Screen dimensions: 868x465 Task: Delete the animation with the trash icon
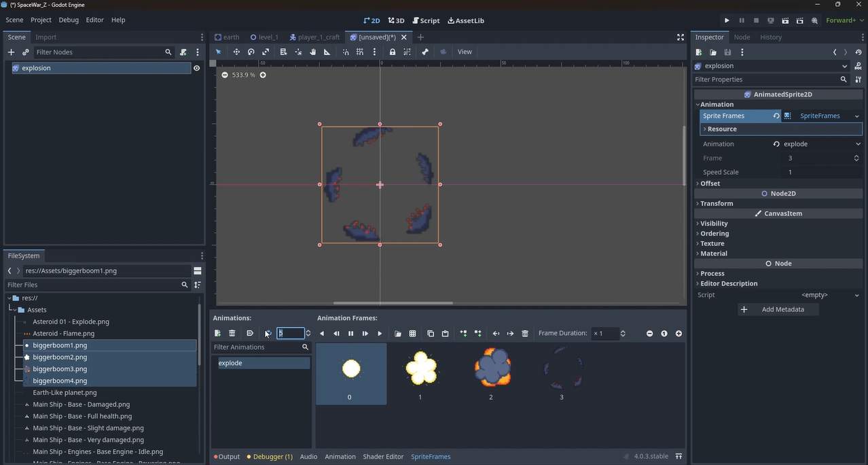(232, 333)
